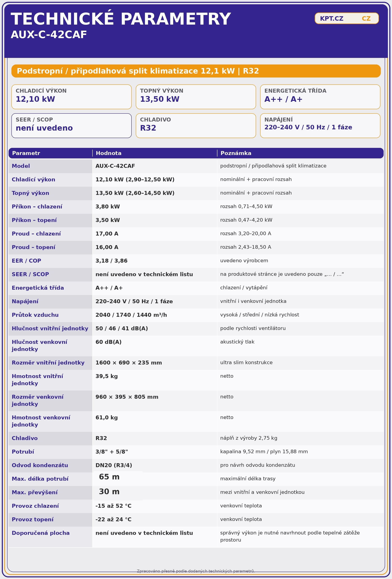
Task: Click the 30 m max elevation value
Action: 109,491
